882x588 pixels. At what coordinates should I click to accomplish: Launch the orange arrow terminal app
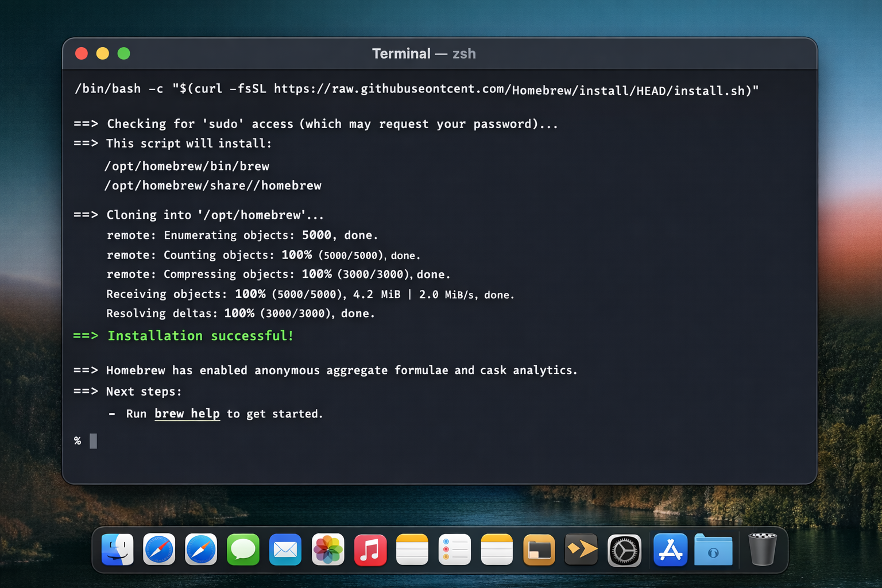pyautogui.click(x=581, y=550)
